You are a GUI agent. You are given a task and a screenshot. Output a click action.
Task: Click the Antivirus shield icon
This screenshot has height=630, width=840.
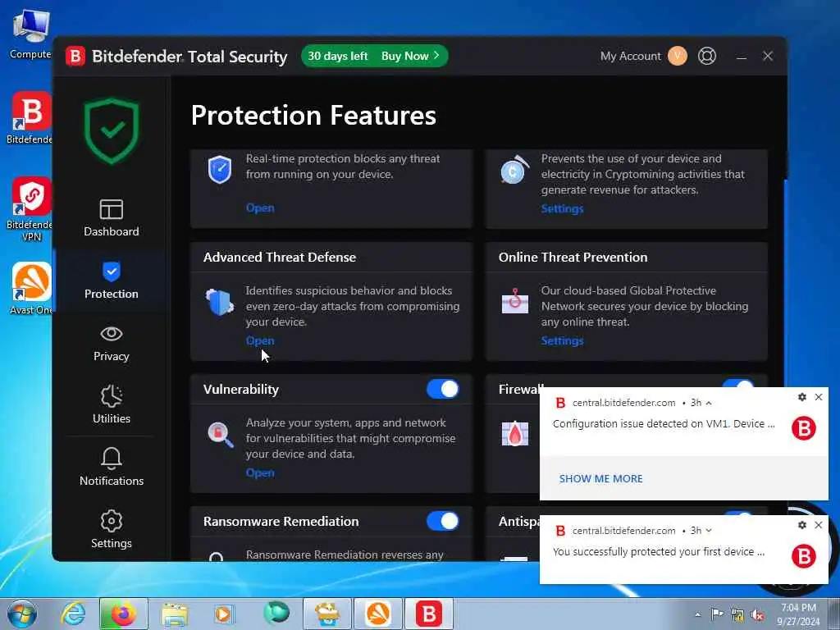point(220,170)
